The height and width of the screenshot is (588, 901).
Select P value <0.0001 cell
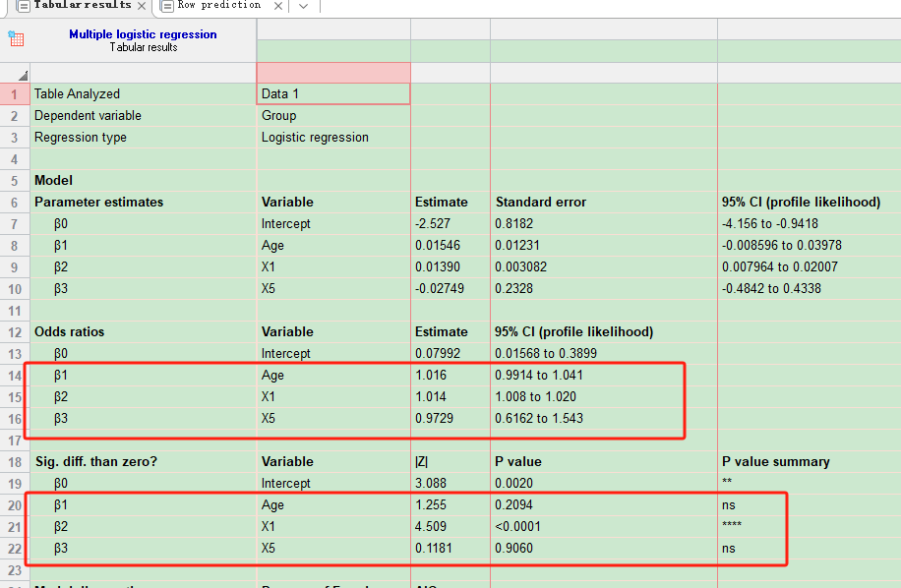[603, 527]
